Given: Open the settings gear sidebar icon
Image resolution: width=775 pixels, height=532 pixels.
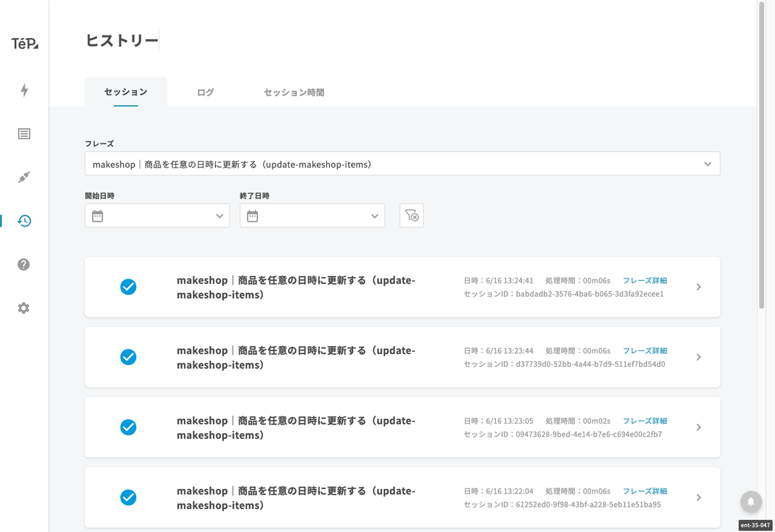Looking at the screenshot, I should (24, 308).
